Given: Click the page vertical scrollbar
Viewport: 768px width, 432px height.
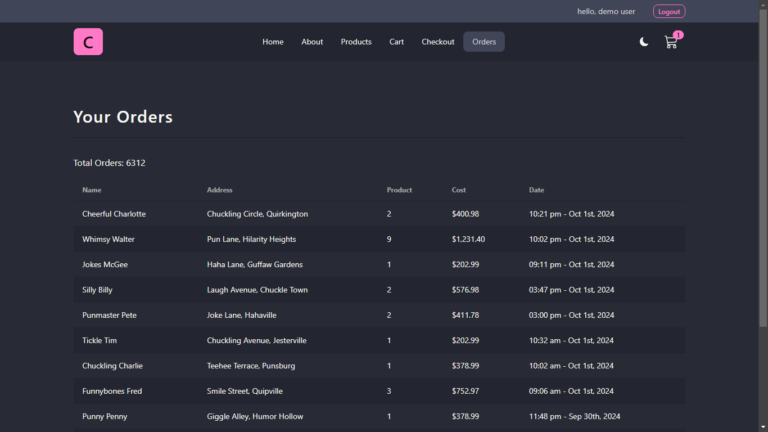Looking at the screenshot, I should (763, 200).
